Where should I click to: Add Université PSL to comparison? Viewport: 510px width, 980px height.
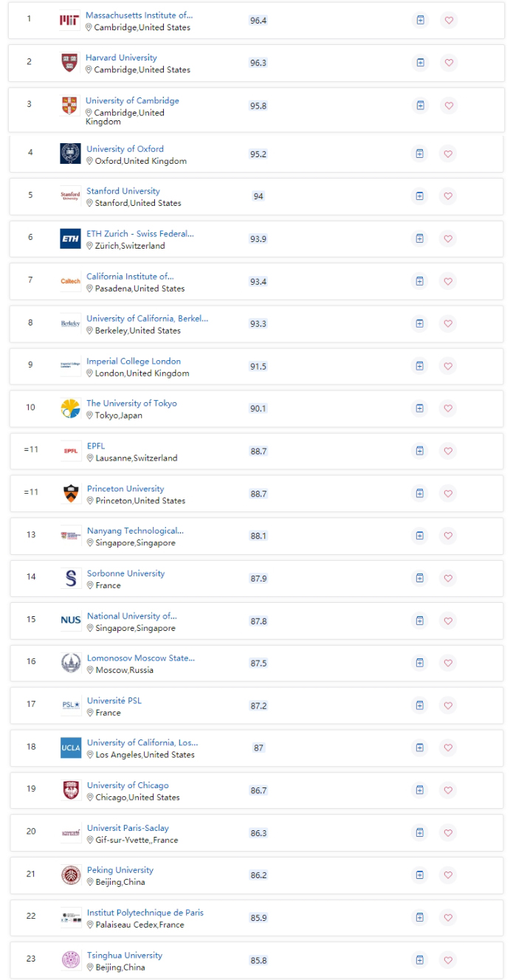(420, 705)
